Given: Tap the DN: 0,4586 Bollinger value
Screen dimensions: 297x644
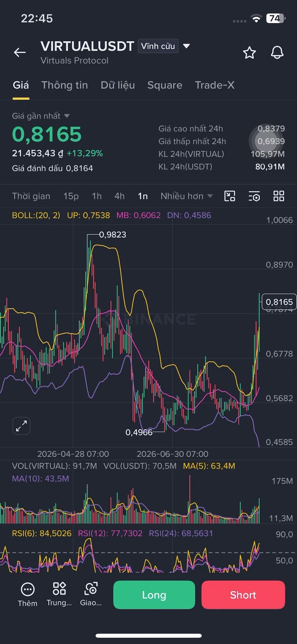Looking at the screenshot, I should [x=189, y=215].
